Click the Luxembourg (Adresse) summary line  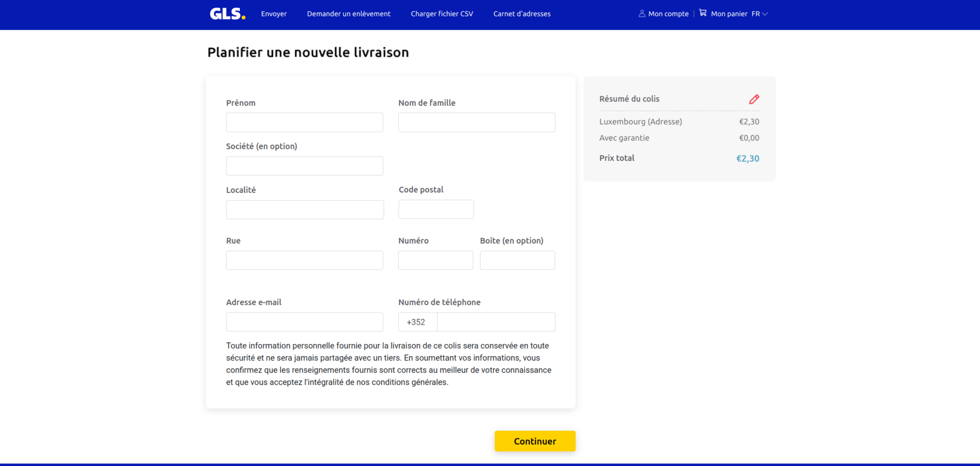click(x=679, y=121)
